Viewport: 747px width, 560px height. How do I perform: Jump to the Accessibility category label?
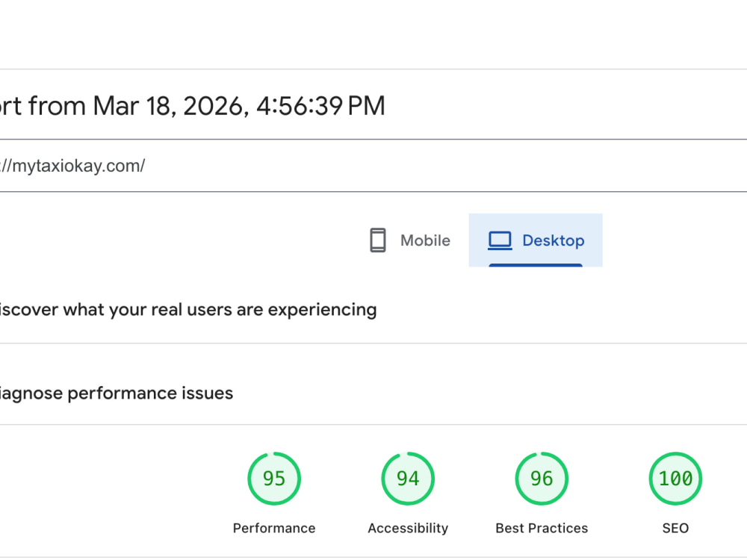pos(408,528)
